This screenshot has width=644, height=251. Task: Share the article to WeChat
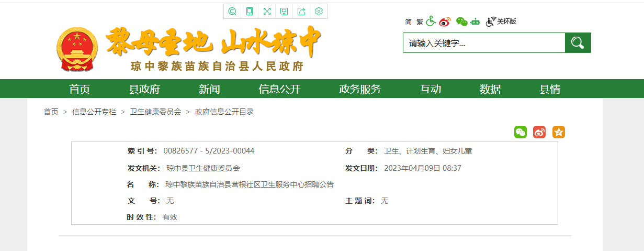[x=521, y=132]
